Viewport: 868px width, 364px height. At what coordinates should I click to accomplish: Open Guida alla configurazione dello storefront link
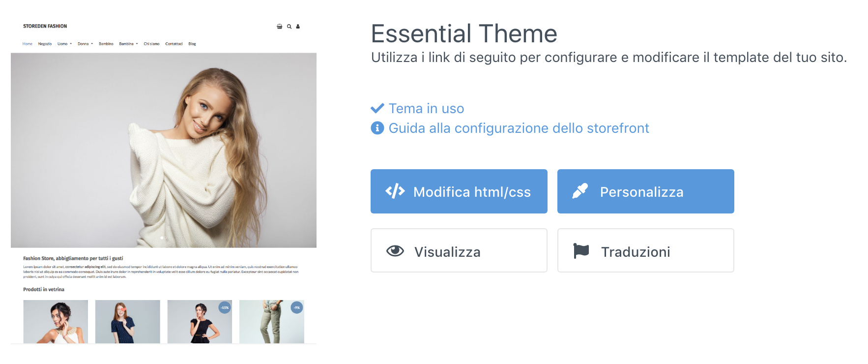pyautogui.click(x=519, y=128)
